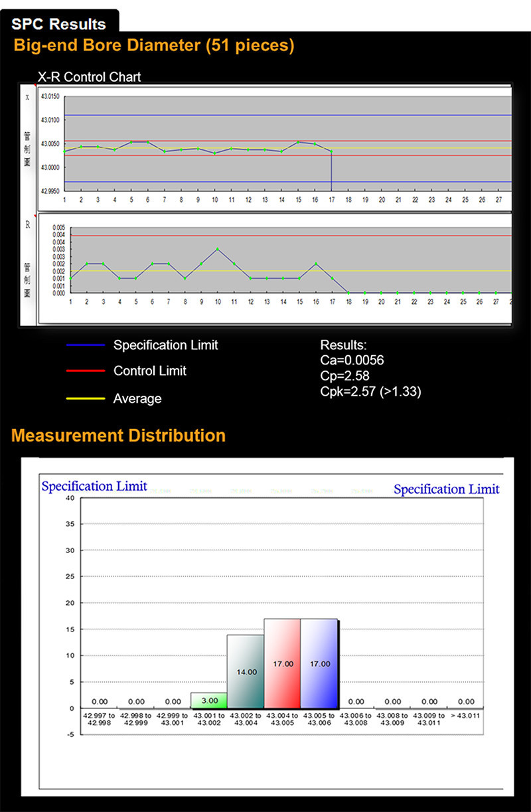Select the yellow Average legend line
Viewport: 531px width, 812px height.
(x=86, y=399)
